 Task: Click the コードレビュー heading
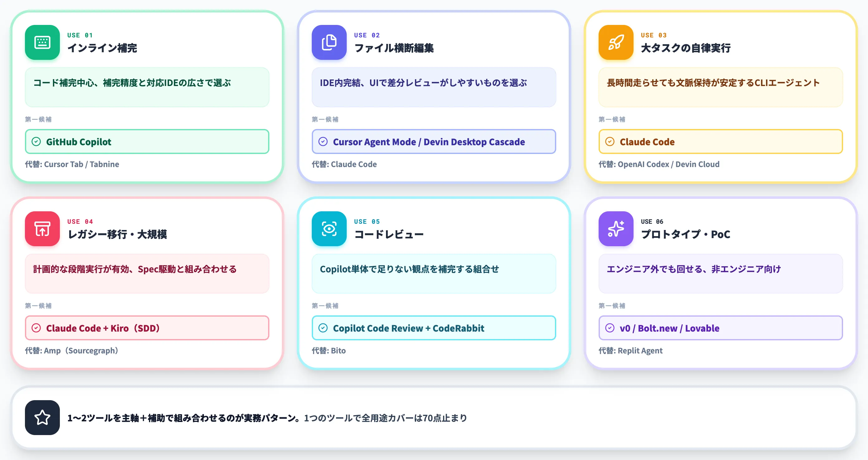click(389, 234)
